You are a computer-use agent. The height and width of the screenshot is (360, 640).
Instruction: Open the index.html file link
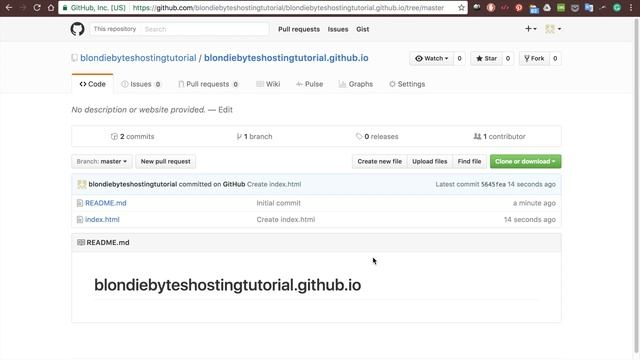coord(102,220)
